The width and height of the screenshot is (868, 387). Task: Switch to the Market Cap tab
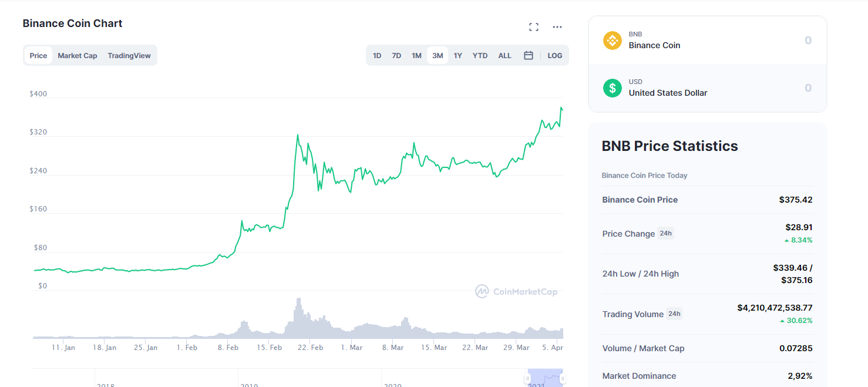(78, 56)
